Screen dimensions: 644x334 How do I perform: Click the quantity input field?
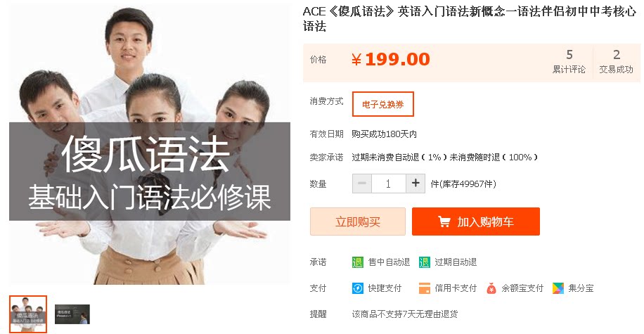pyautogui.click(x=389, y=184)
